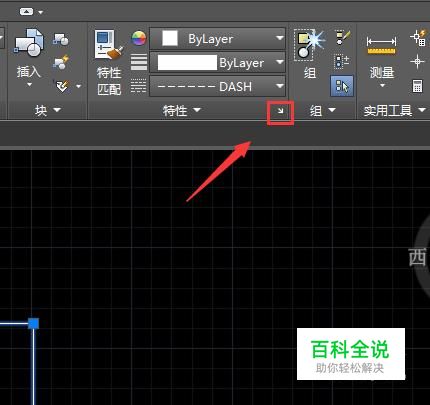Image resolution: width=430 pixels, height=405 pixels.
Task: Open the color ByLayer dropdown
Action: pyautogui.click(x=280, y=38)
